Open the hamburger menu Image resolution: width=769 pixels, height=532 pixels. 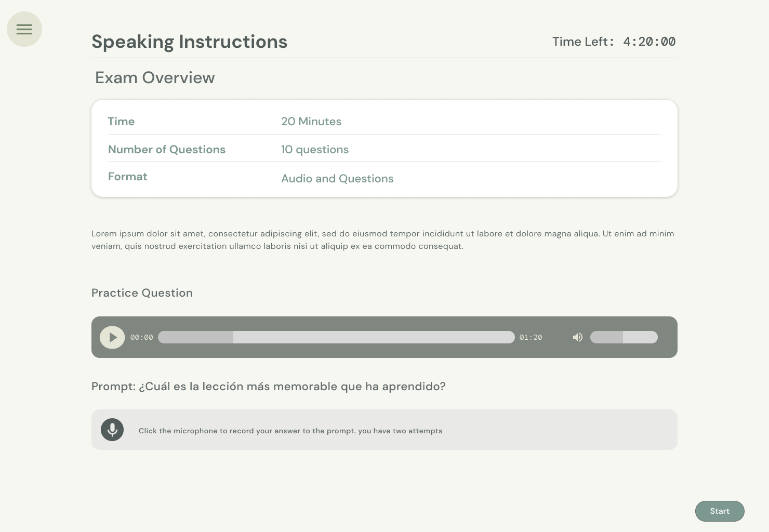[x=24, y=29]
